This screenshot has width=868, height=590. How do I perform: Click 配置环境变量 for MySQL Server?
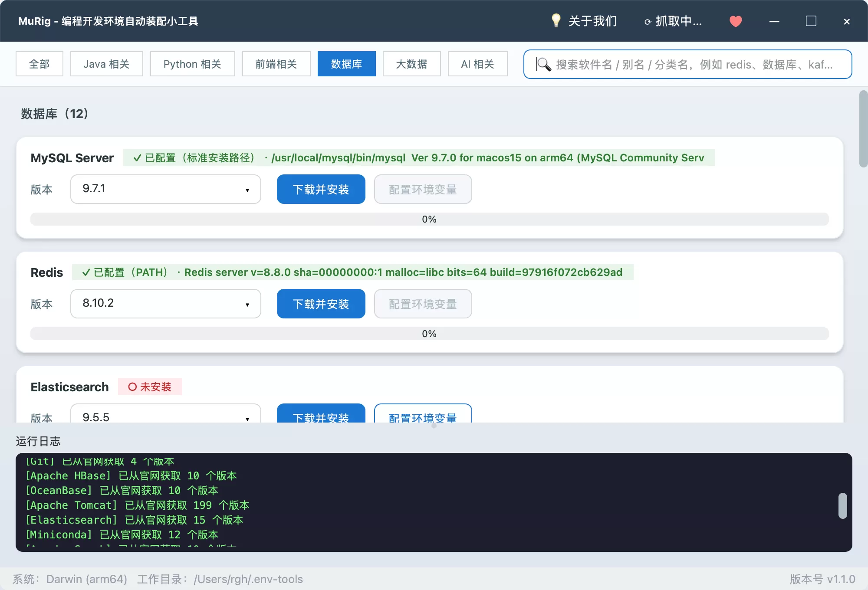[x=423, y=189]
